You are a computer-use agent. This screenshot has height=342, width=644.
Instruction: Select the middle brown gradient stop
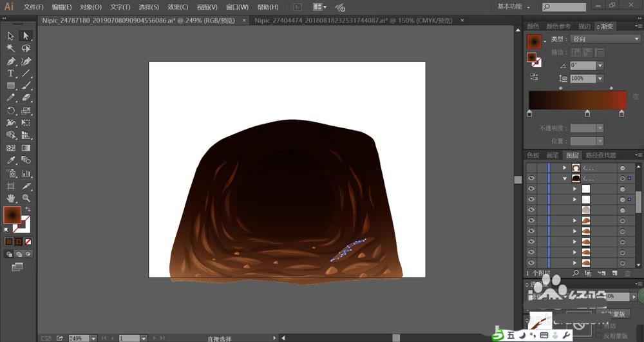[x=587, y=113]
